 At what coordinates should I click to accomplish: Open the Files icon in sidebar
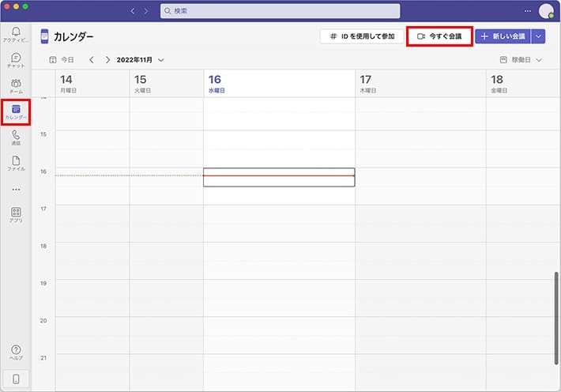coord(16,163)
